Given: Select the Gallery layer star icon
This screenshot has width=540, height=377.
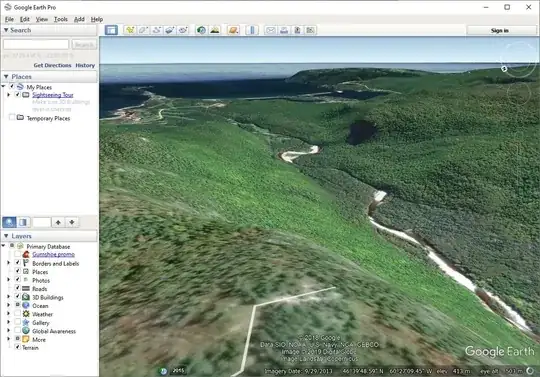Looking at the screenshot, I should pyautogui.click(x=26, y=323).
